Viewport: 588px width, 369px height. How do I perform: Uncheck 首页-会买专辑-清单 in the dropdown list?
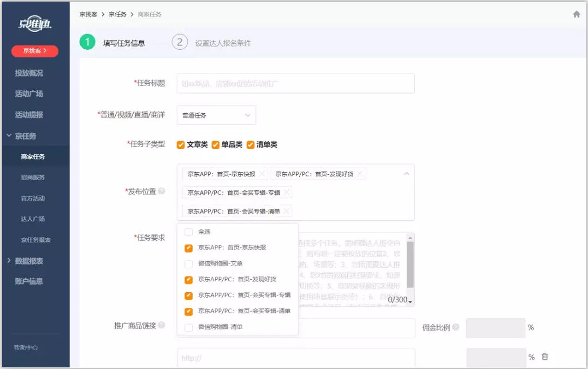(189, 311)
